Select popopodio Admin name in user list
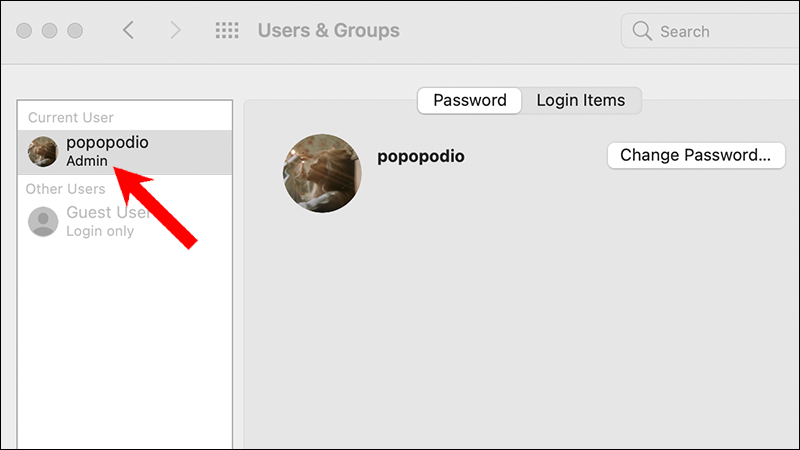Image resolution: width=800 pixels, height=450 pixels. tap(107, 143)
